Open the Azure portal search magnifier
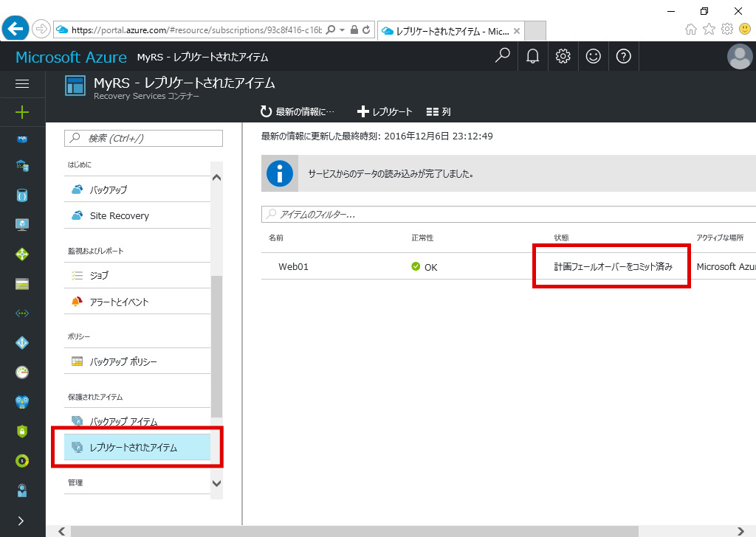 tap(502, 56)
